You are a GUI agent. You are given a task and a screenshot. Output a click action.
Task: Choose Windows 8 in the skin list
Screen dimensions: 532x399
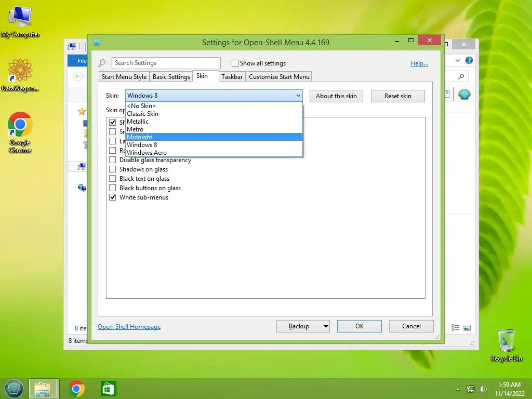point(214,145)
